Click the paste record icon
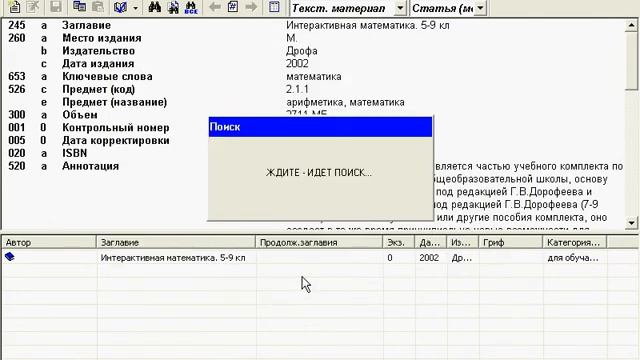The height and width of the screenshot is (360, 640). click(98, 7)
